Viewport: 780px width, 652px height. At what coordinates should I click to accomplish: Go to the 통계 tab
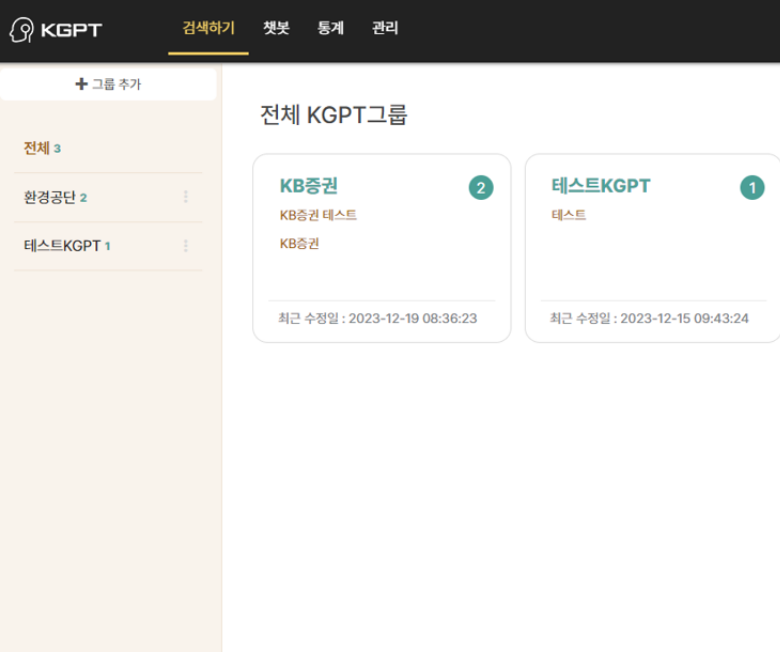tap(331, 28)
